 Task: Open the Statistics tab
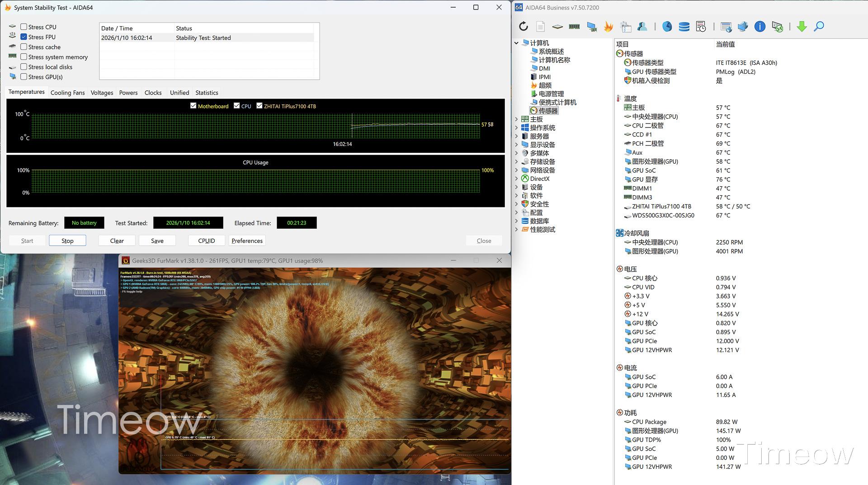(x=207, y=93)
